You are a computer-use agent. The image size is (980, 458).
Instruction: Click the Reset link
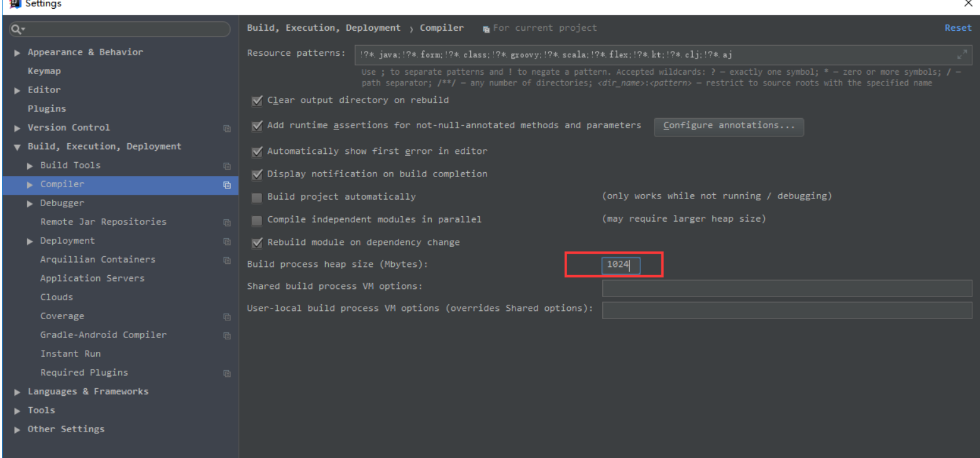pos(957,28)
